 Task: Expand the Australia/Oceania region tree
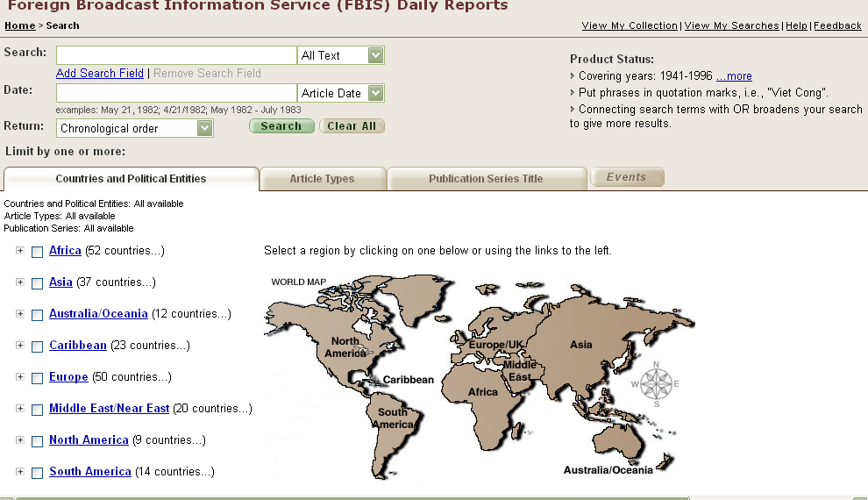click(20, 314)
